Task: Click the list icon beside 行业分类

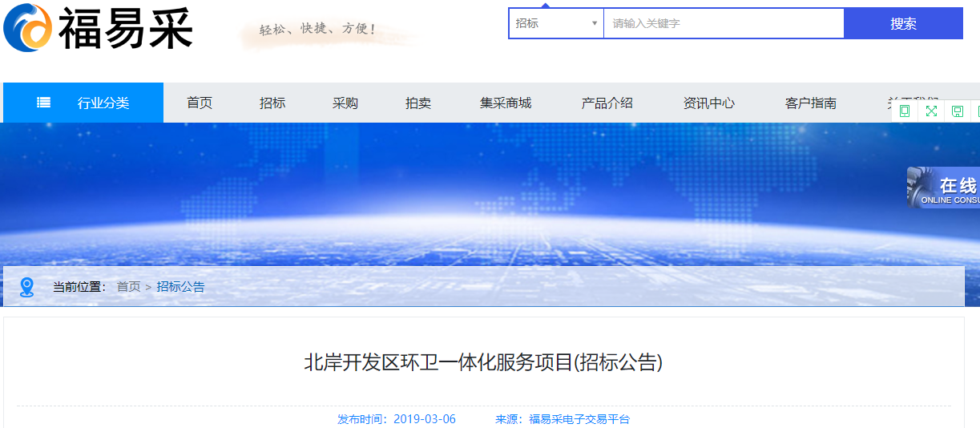Action: point(44,103)
